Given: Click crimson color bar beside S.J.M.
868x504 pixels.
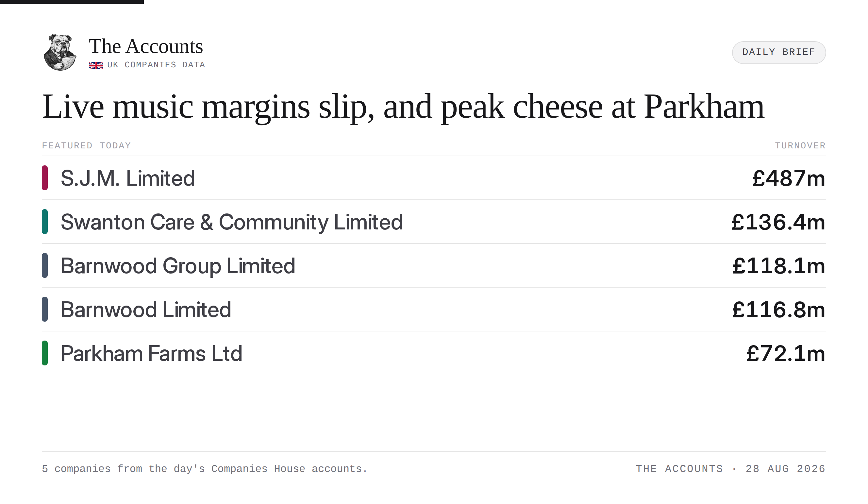Looking at the screenshot, I should (45, 178).
